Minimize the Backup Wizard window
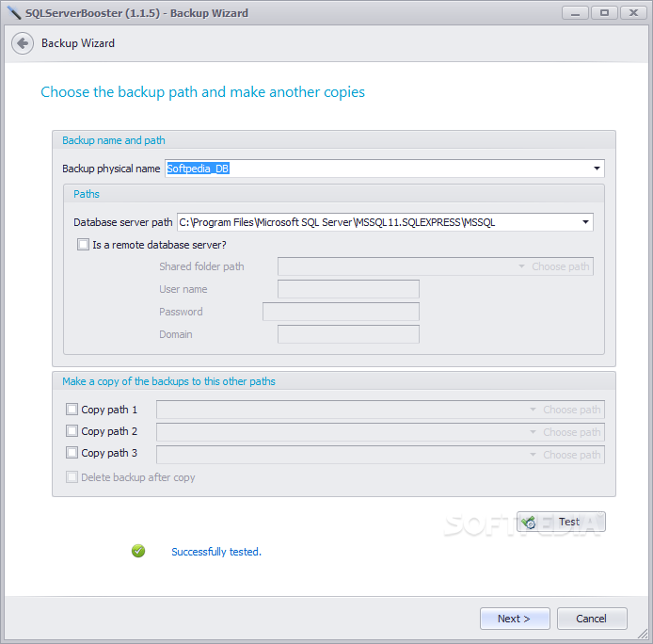 (x=575, y=13)
